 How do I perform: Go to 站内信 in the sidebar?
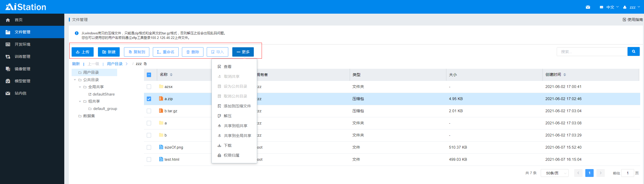(20, 93)
